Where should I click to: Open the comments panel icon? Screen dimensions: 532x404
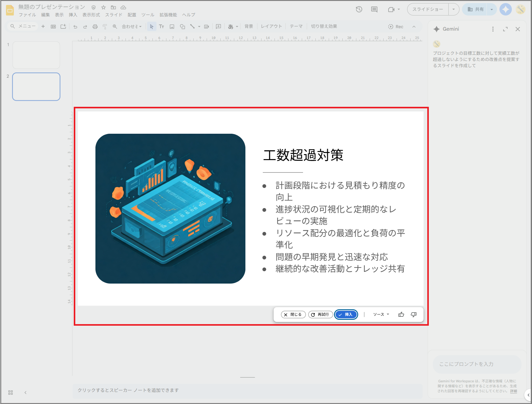point(374,9)
